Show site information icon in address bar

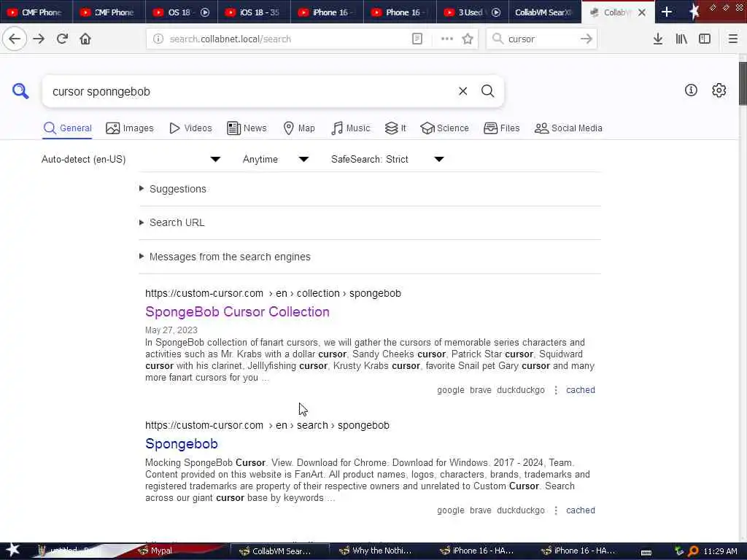point(158,39)
